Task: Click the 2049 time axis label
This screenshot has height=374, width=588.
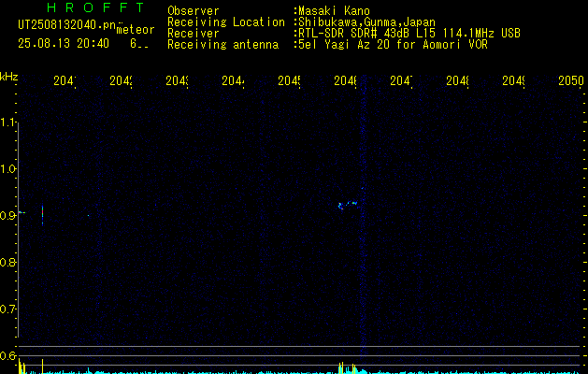Action: pos(514,80)
